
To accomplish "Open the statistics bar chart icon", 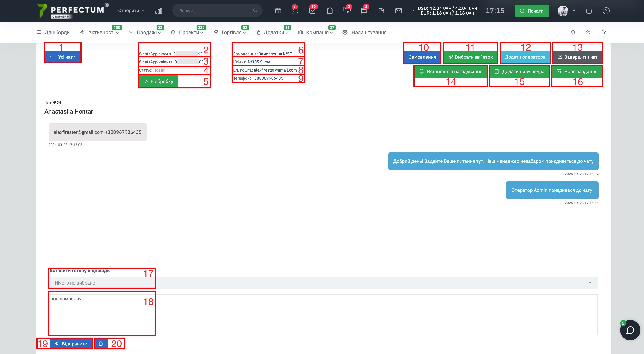I will [x=158, y=11].
